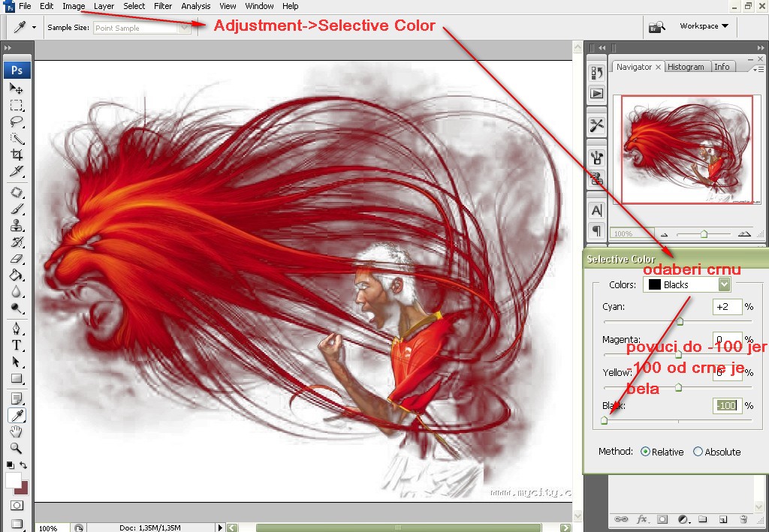Screen dimensions: 769x532
Task: Click the Add layer style fx icon
Action: point(641,518)
